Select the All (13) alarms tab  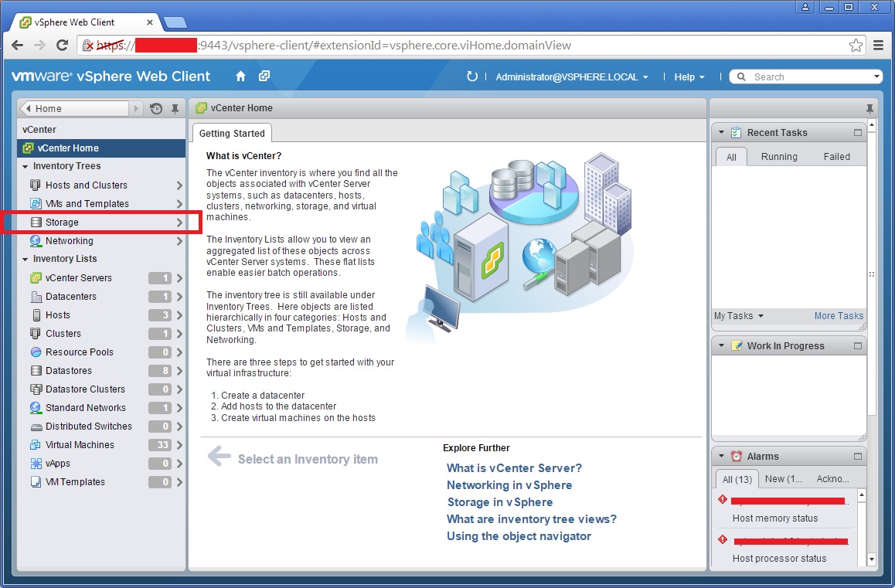pos(737,479)
